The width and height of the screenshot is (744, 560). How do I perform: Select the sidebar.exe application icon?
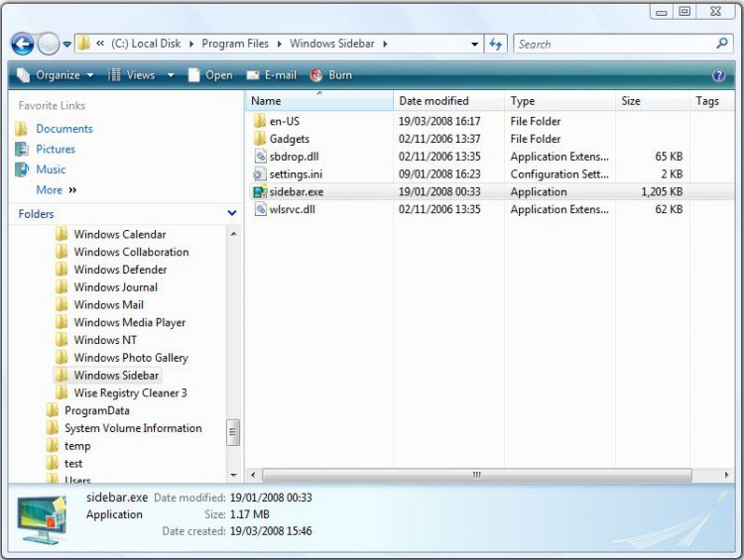coord(260,191)
